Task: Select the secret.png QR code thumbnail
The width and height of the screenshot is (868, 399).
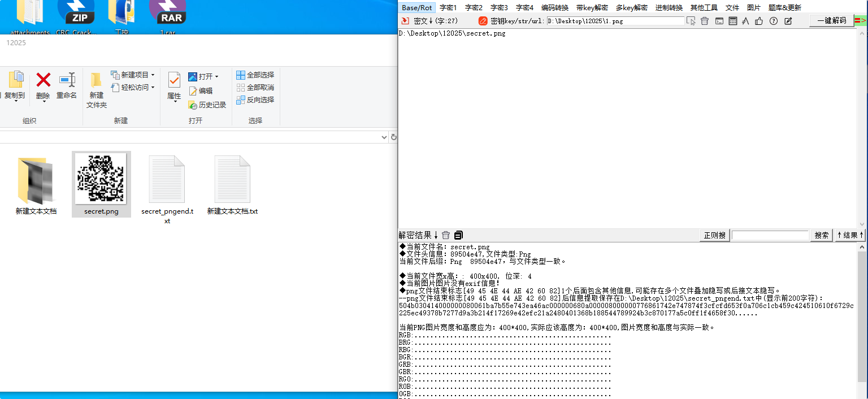Action: click(101, 177)
